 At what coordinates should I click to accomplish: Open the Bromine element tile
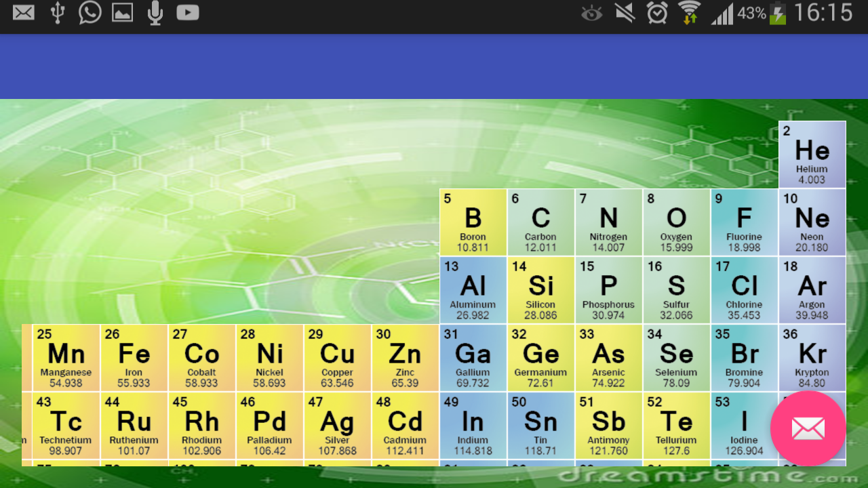[x=745, y=358]
